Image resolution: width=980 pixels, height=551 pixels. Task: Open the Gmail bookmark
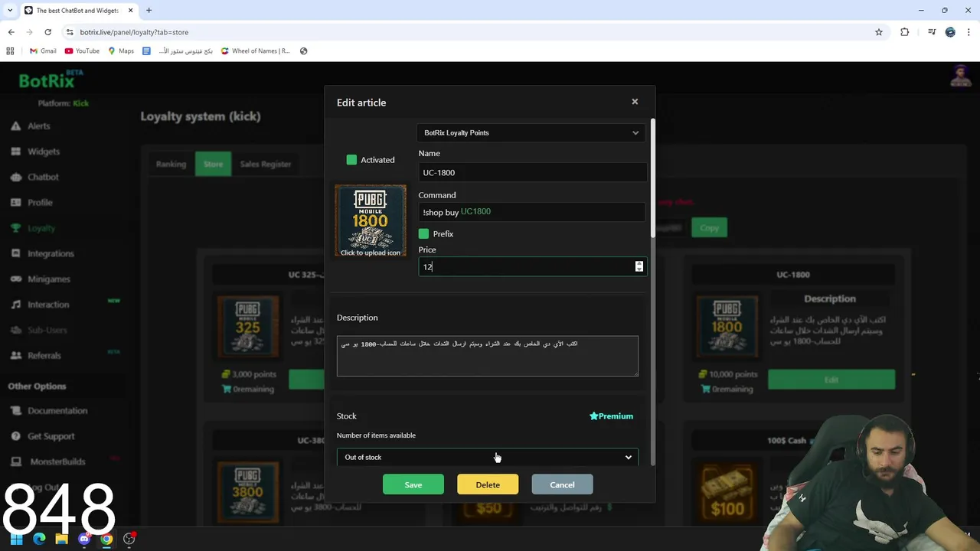pos(43,51)
